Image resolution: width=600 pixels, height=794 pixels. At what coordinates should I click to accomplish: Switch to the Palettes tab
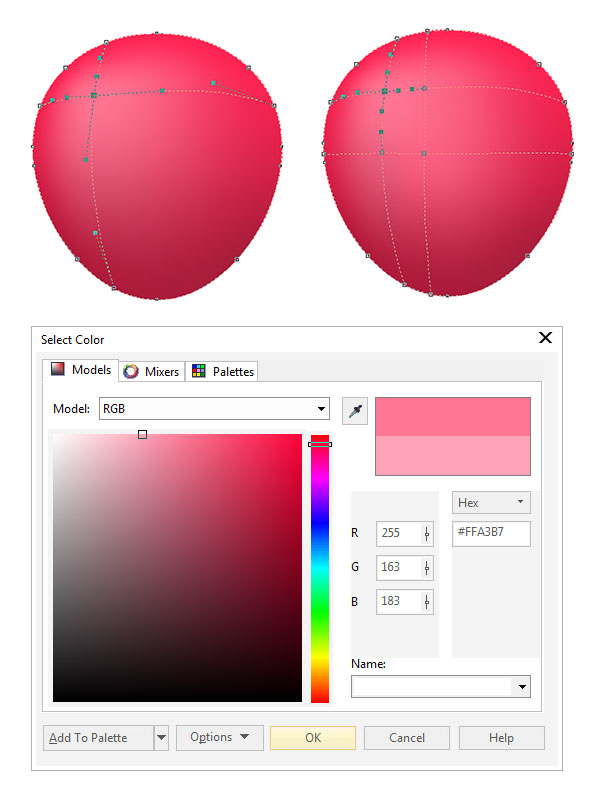[223, 371]
